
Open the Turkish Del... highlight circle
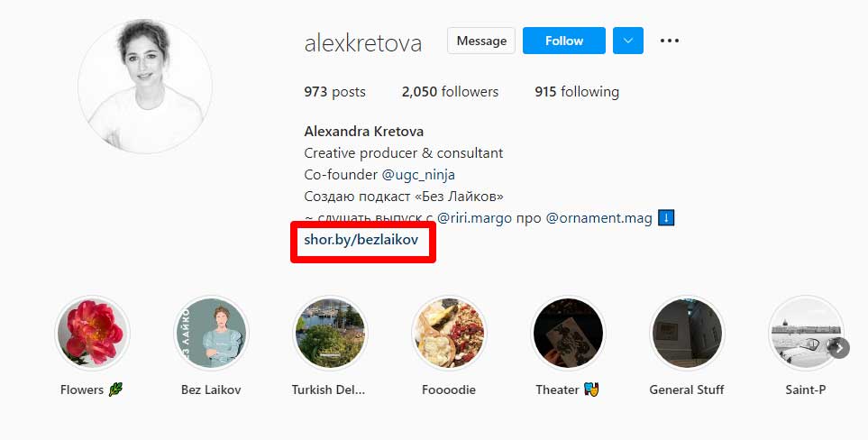[x=330, y=333]
